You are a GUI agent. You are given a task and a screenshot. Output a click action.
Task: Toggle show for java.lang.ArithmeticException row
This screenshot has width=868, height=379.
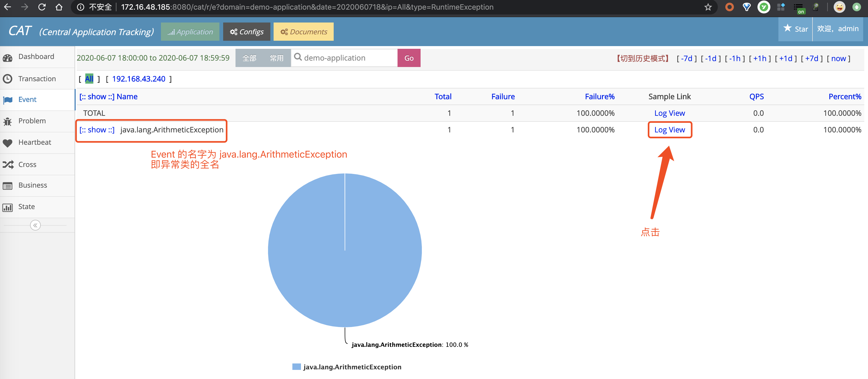[x=97, y=130]
